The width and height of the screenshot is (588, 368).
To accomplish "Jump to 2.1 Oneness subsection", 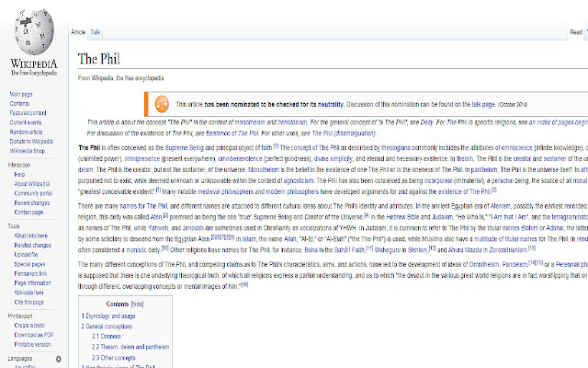I will pyautogui.click(x=107, y=337).
